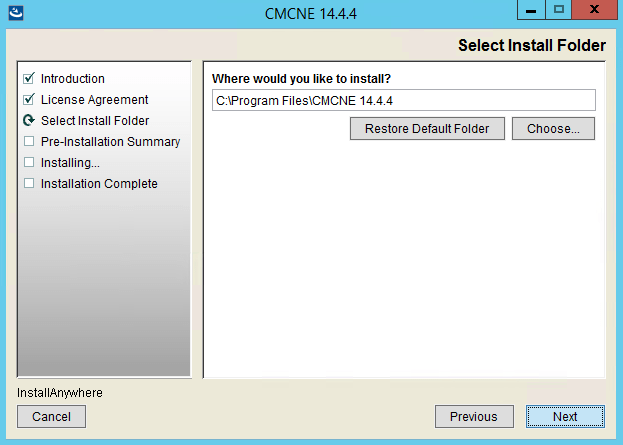Close the CMCNE 14.4.4 installer window
623x445 pixels.
[594, 10]
